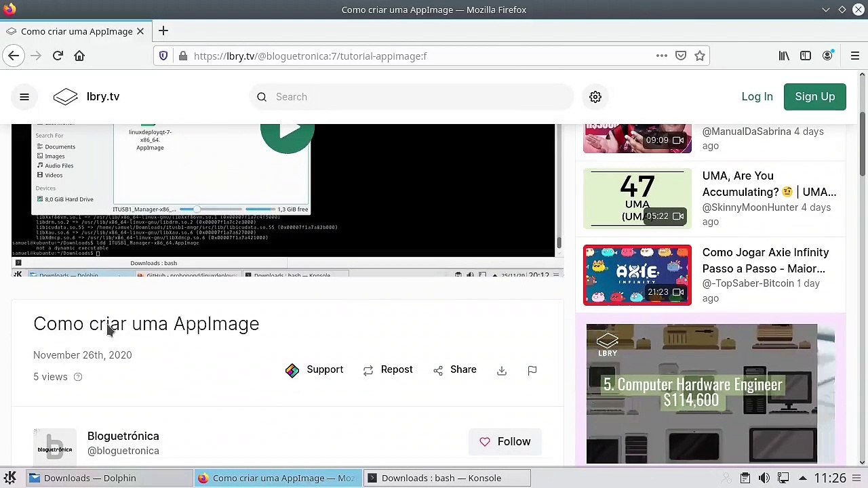868x488 pixels.
Task: Open the Axie Infinity video thumbnail
Action: [637, 275]
